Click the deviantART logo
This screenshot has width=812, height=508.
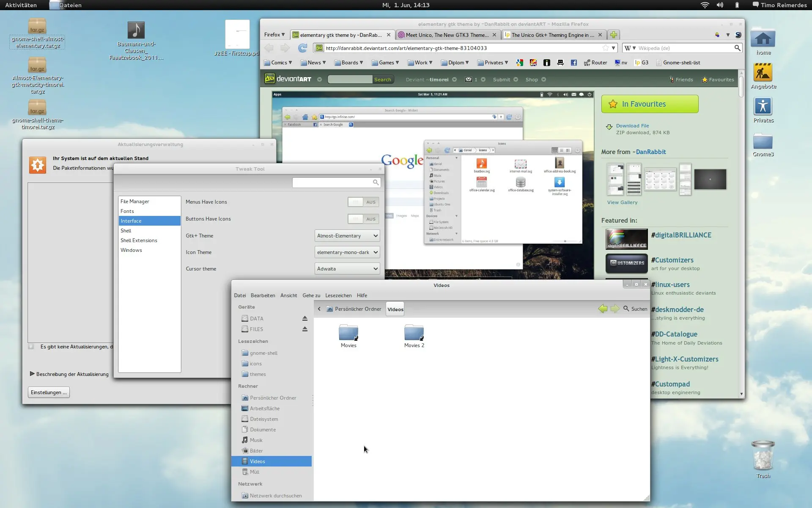pos(288,79)
